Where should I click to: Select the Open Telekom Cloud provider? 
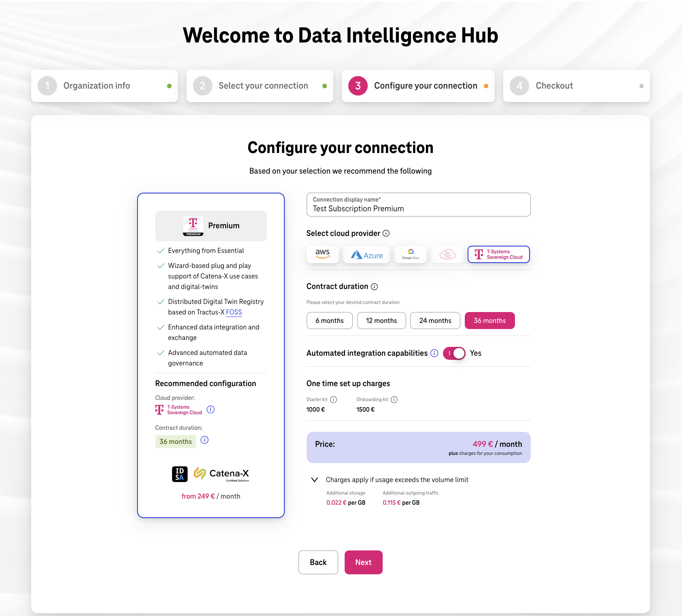pos(447,255)
